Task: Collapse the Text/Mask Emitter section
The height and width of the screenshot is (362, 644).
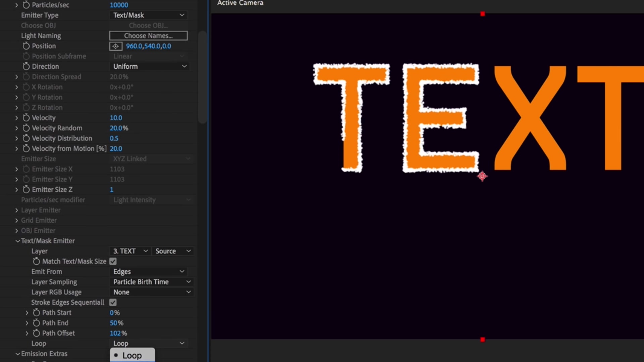Action: [17, 241]
